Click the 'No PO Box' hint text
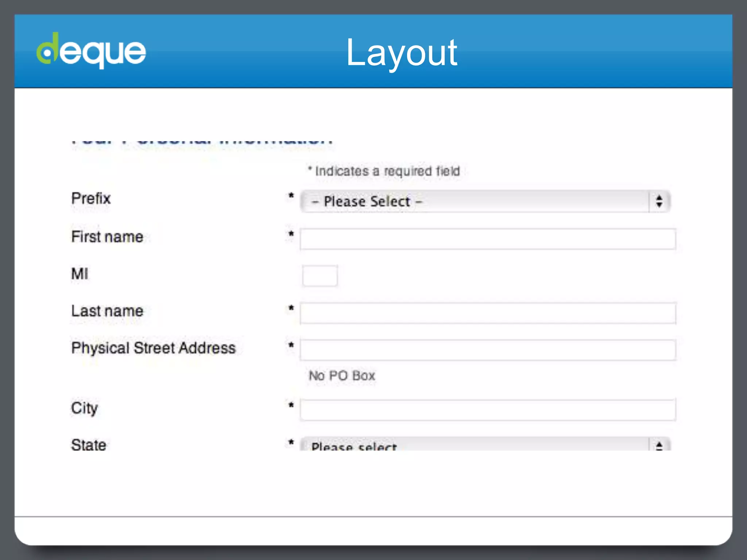The width and height of the screenshot is (747, 560). tap(342, 376)
